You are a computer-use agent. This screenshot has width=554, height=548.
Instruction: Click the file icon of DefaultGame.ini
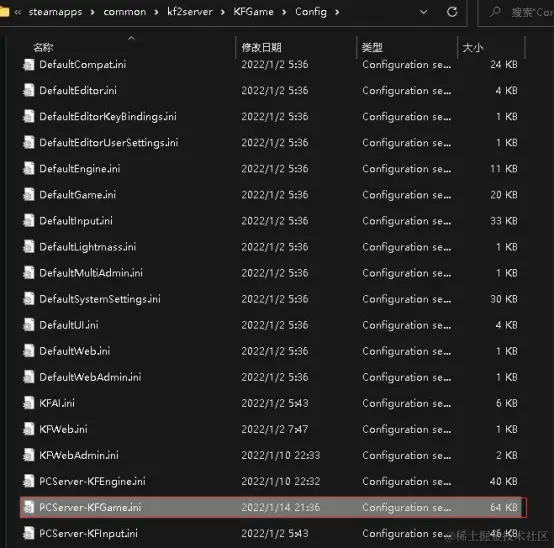pos(29,195)
